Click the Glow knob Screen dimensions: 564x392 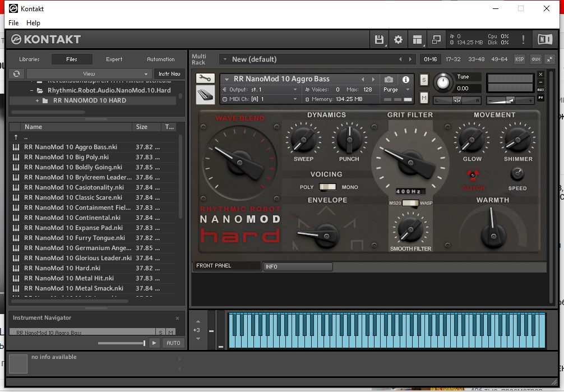[471, 139]
